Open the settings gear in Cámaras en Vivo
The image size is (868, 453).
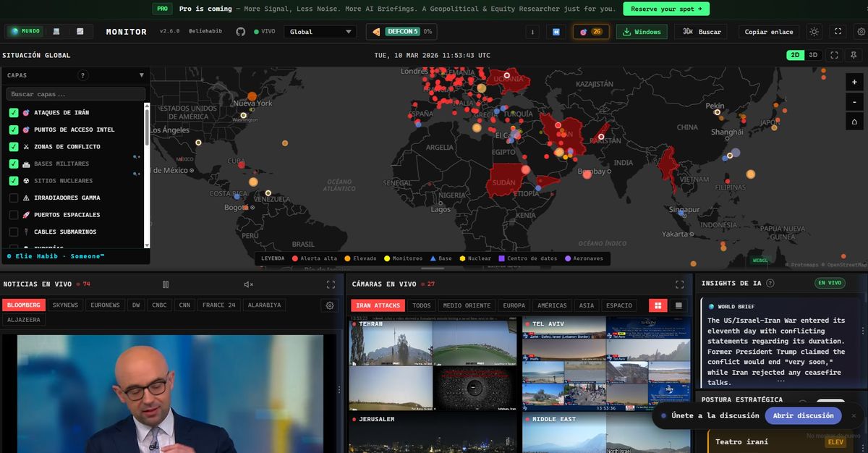[x=330, y=305]
